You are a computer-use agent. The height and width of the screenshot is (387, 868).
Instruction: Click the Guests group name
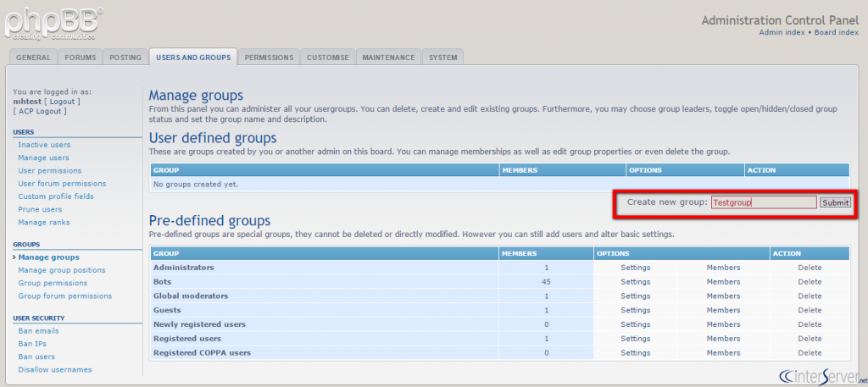(167, 310)
